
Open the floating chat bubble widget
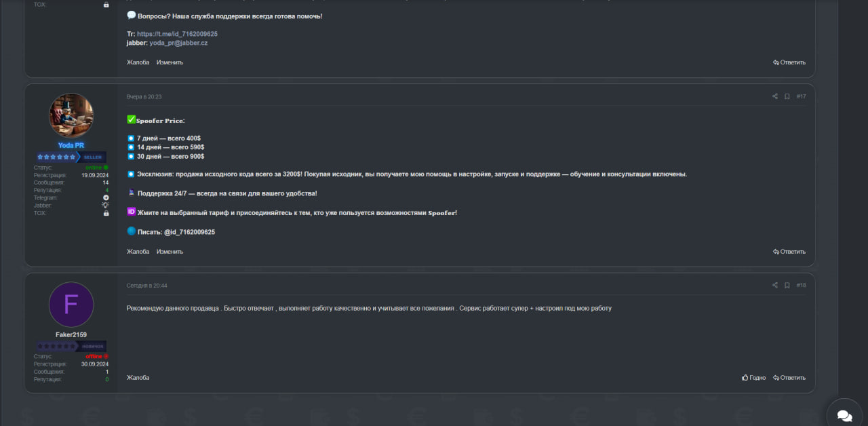tap(844, 415)
